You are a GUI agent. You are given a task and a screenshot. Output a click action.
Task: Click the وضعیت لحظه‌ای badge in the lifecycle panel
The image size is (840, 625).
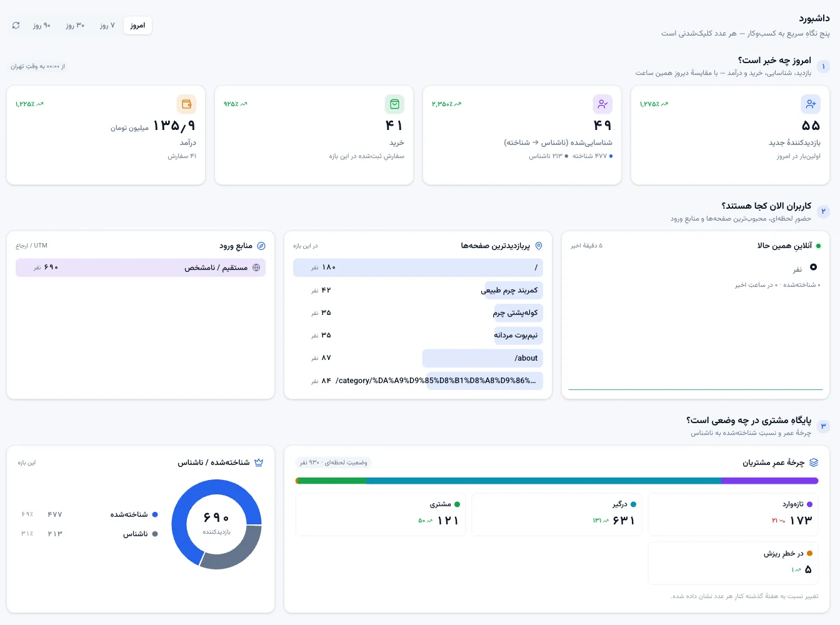(x=333, y=462)
